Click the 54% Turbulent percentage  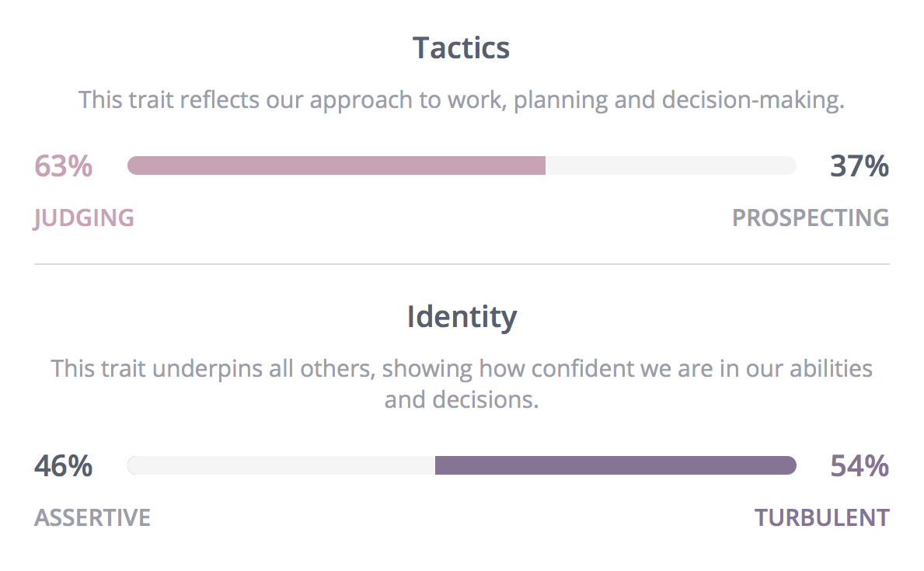(859, 465)
